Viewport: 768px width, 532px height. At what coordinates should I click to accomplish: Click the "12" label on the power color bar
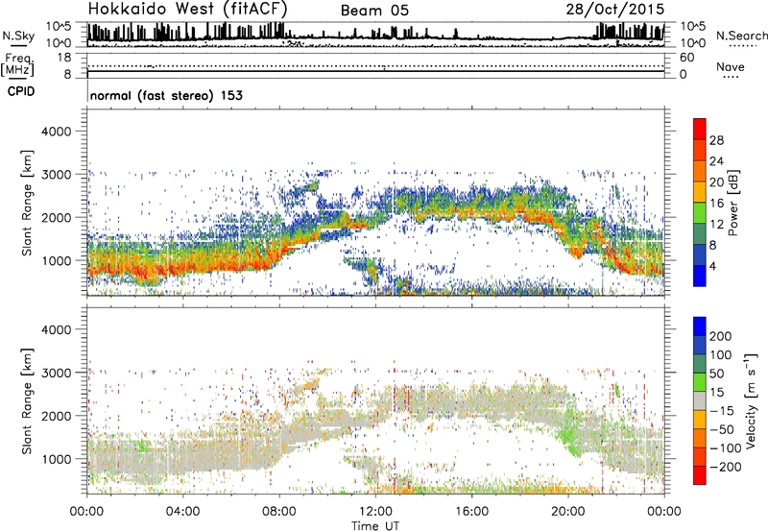[716, 225]
